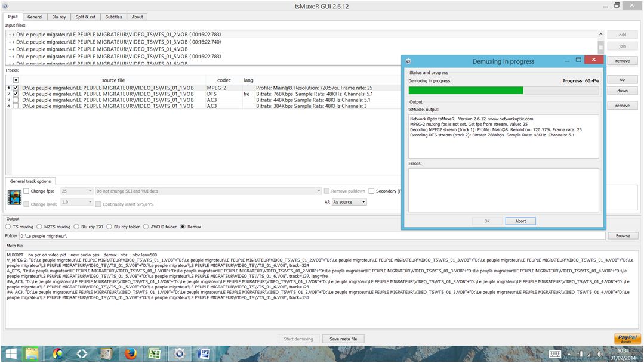This screenshot has height=363, width=644.
Task: Click the tsMuxeR gear icon in taskbar
Action: 178,354
